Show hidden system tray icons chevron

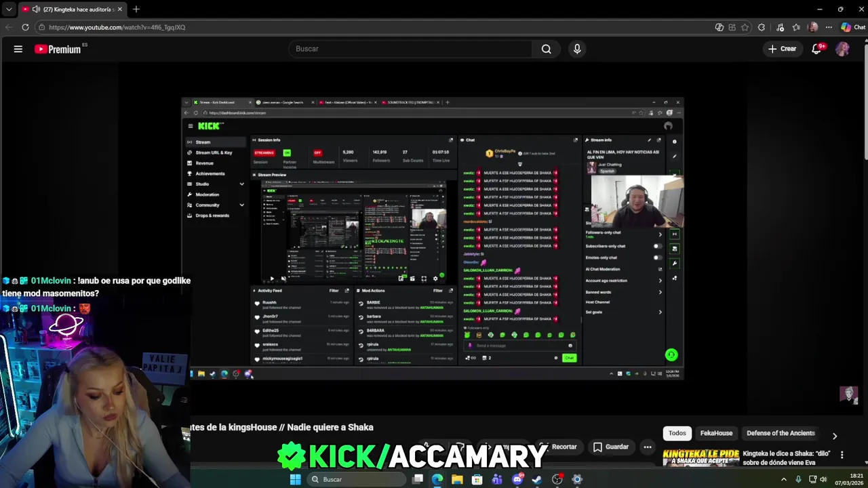coord(784,479)
